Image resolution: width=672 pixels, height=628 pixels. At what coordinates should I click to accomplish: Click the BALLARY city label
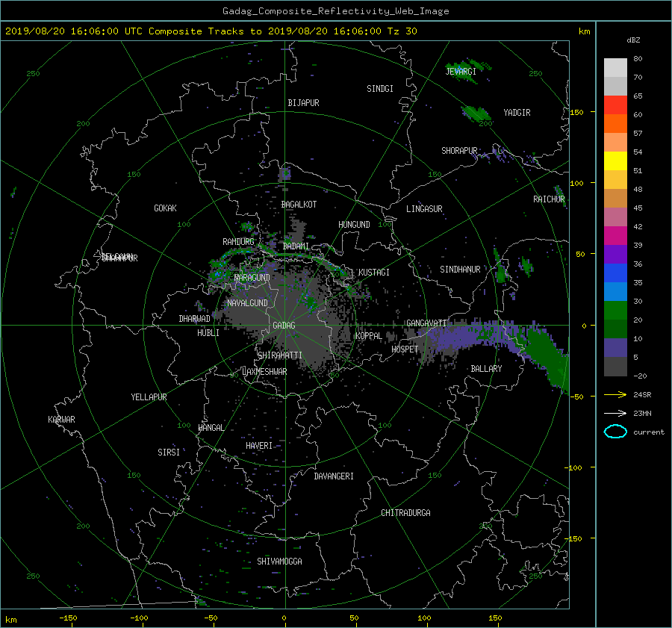pyautogui.click(x=486, y=369)
